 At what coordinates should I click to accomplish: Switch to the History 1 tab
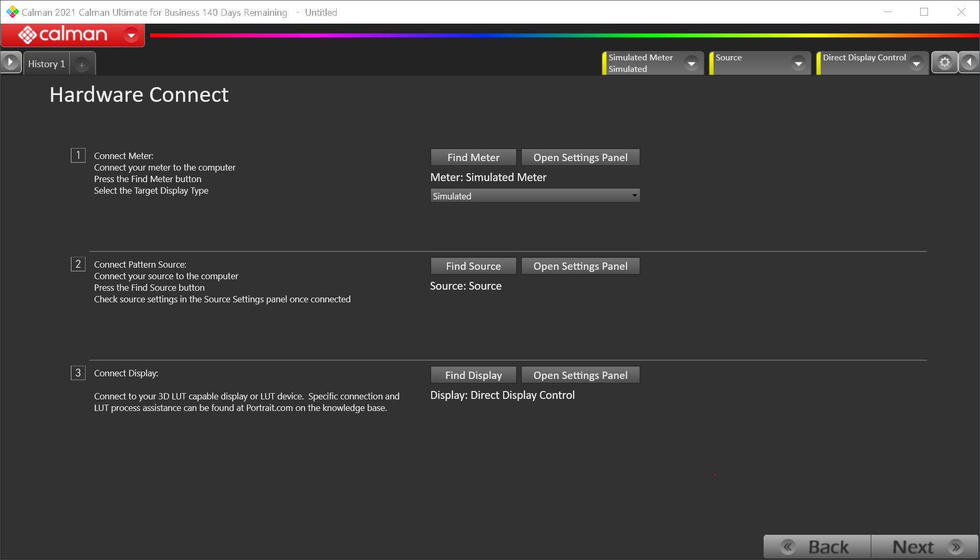[46, 64]
